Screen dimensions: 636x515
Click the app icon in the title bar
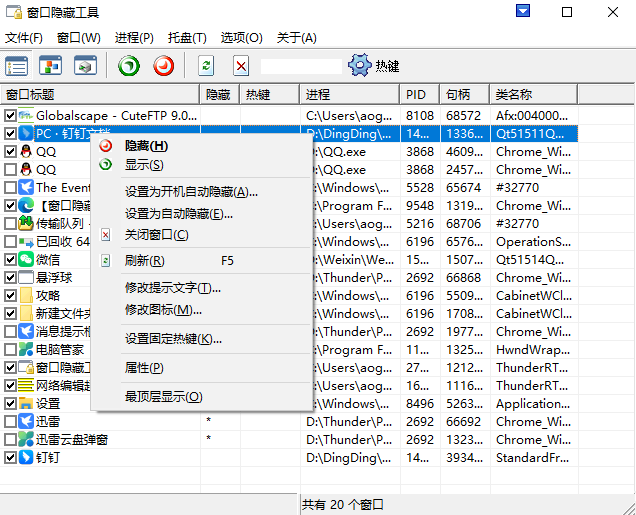(14, 12)
